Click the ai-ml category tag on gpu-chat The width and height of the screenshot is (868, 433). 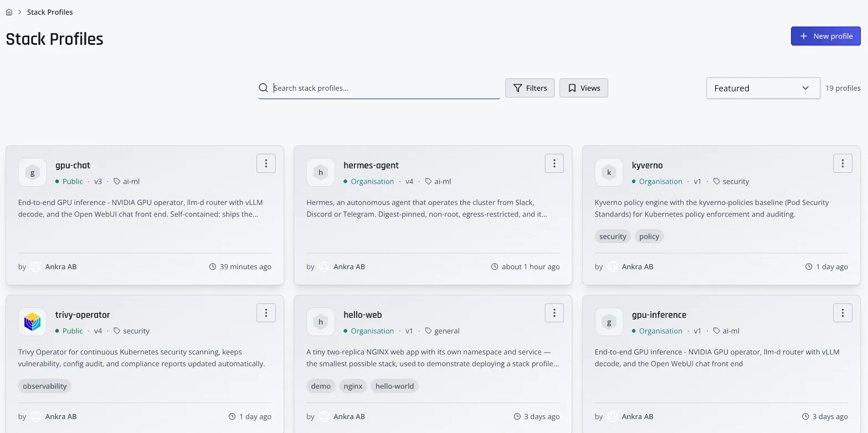127,181
